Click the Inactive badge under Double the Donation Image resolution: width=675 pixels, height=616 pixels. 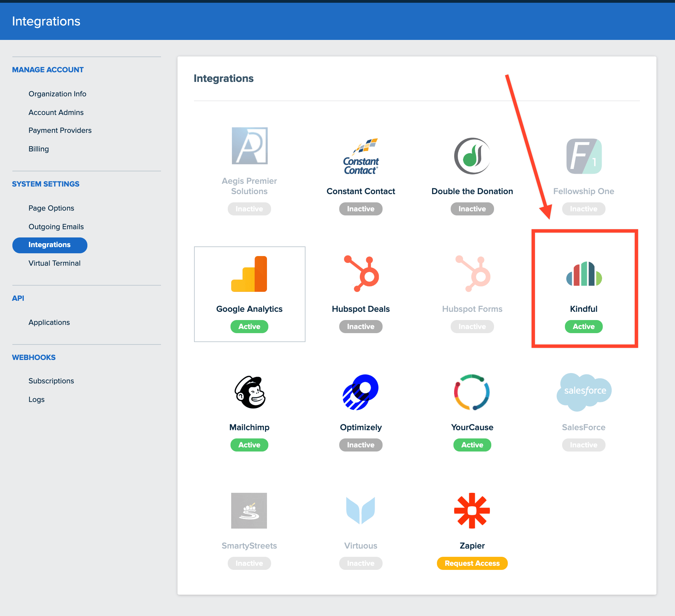(472, 209)
